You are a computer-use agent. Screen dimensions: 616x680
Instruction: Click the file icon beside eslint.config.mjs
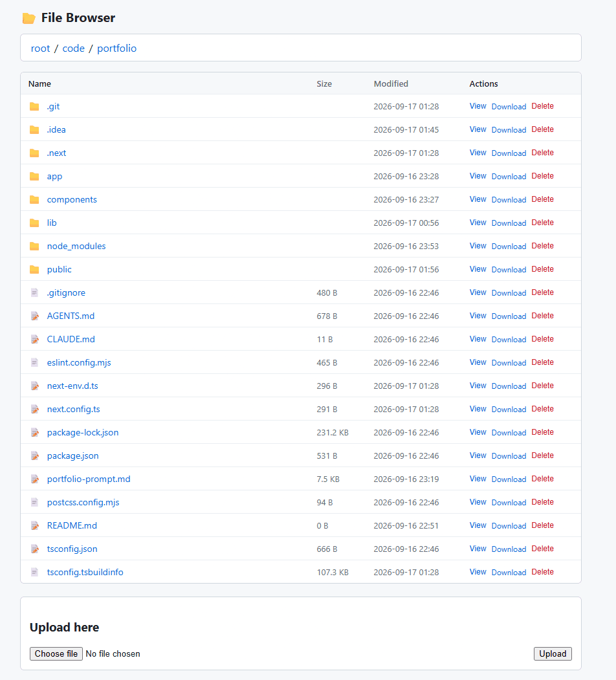coord(35,362)
